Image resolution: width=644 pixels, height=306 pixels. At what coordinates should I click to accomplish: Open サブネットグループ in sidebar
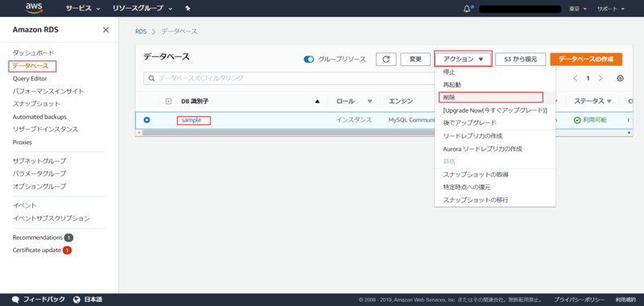click(39, 160)
